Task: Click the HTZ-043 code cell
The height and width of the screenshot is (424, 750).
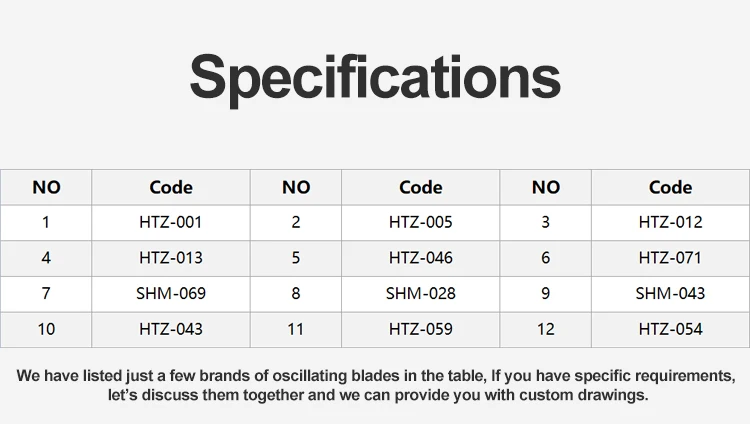Action: coord(171,329)
